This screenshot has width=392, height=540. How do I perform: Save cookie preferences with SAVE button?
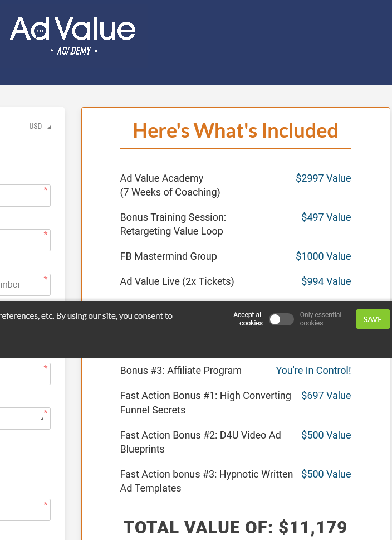click(373, 319)
